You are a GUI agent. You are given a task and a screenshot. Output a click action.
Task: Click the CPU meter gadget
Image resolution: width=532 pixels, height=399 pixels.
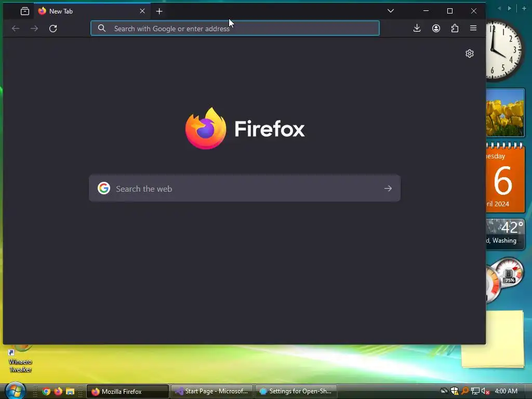click(505, 279)
